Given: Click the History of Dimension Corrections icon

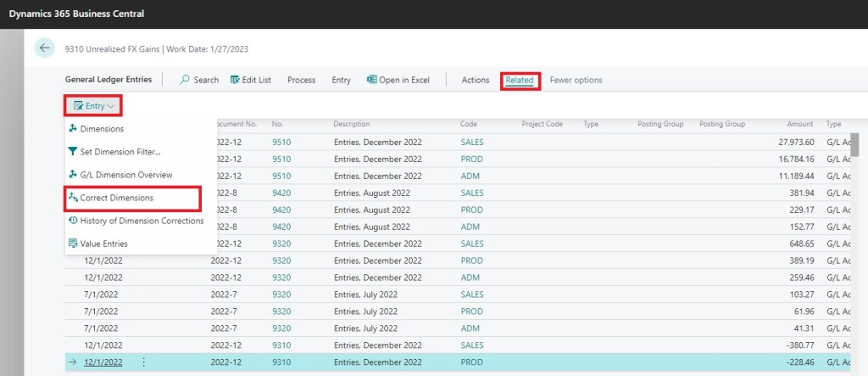Looking at the screenshot, I should click(x=73, y=221).
